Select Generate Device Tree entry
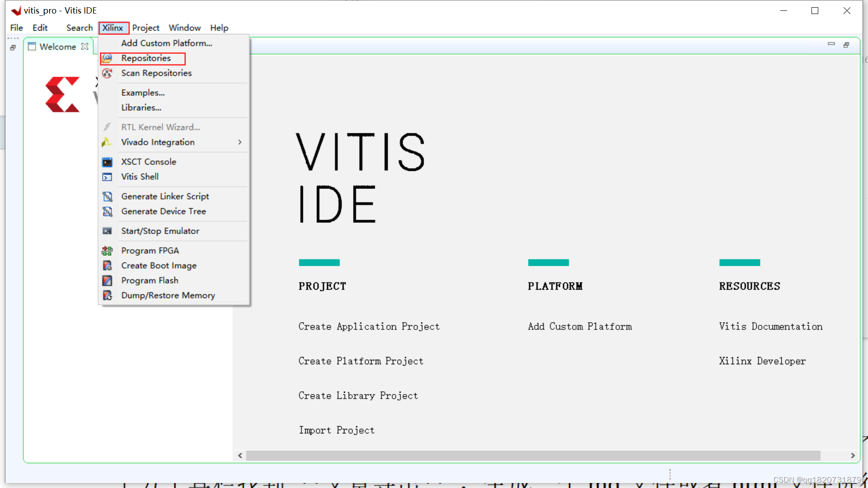Image resolution: width=868 pixels, height=488 pixels. click(x=164, y=211)
